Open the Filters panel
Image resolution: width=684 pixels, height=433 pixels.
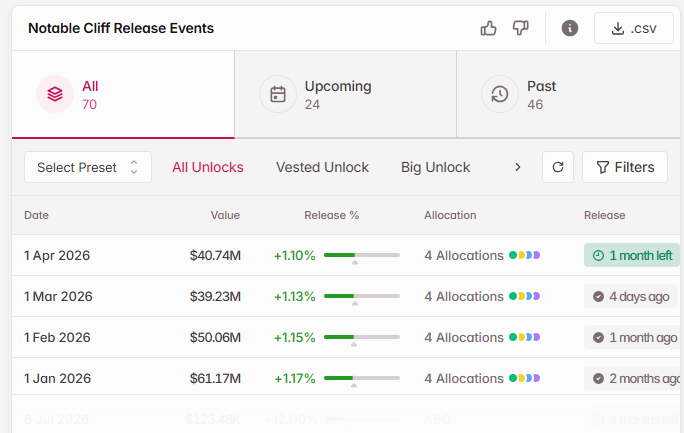coord(625,167)
